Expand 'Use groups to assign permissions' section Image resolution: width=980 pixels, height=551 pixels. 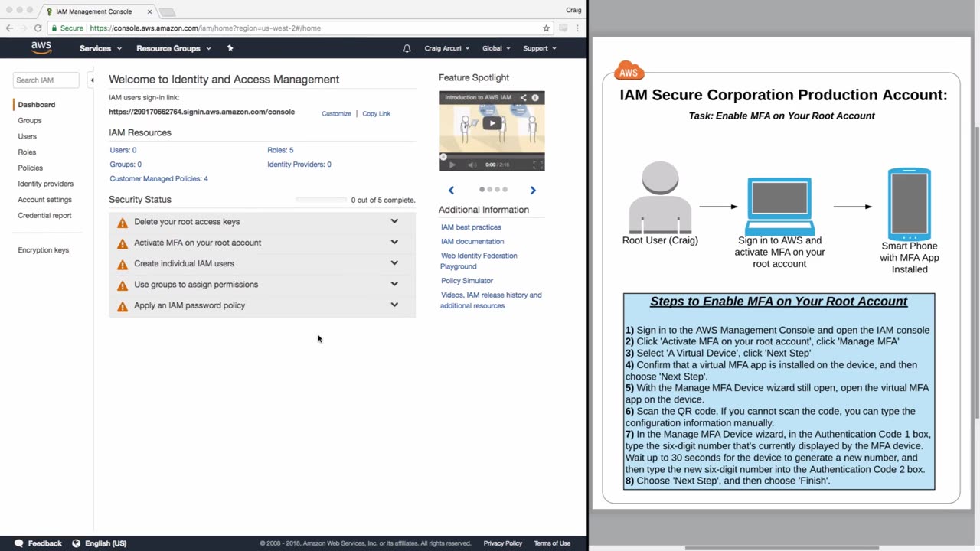point(394,283)
